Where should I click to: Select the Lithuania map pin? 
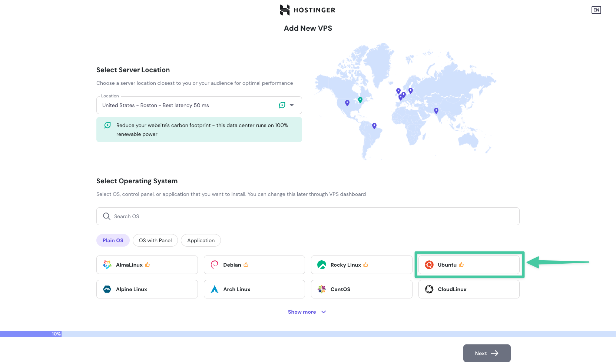point(411,90)
